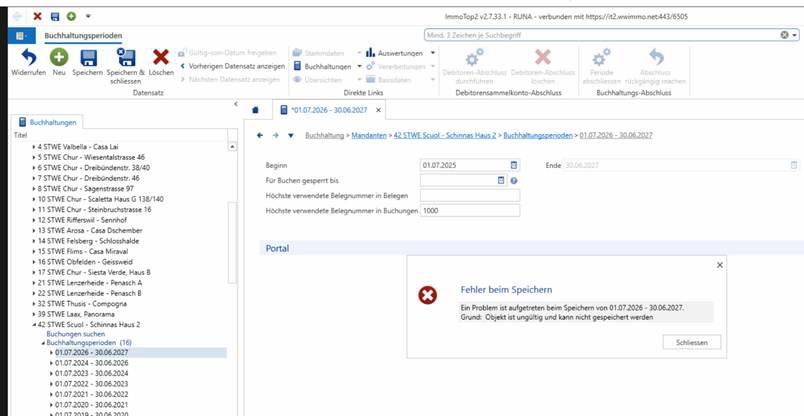Open the blue application menu button
Image resolution: width=804 pixels, height=416 pixels.
[x=22, y=35]
